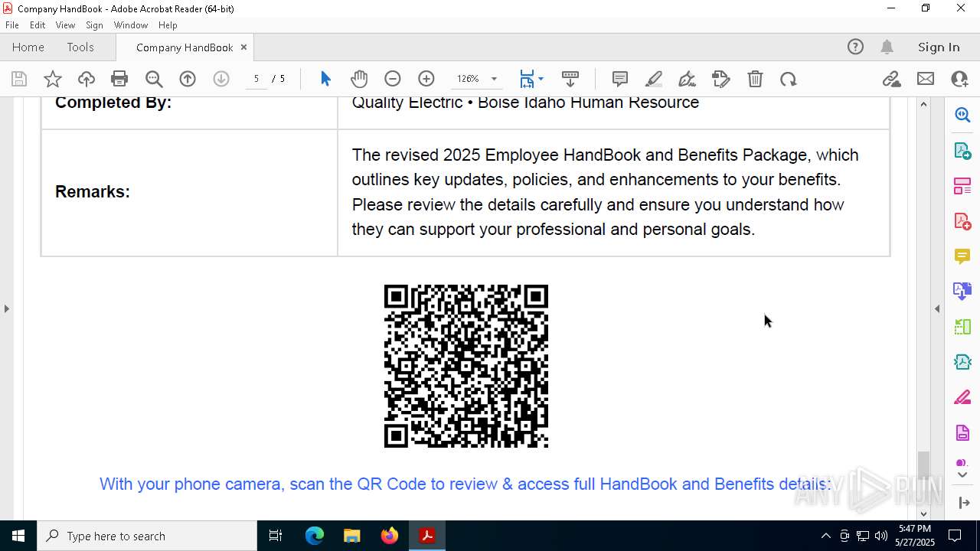980x551 pixels.
Task: Click the QR code image
Action: [x=466, y=366]
